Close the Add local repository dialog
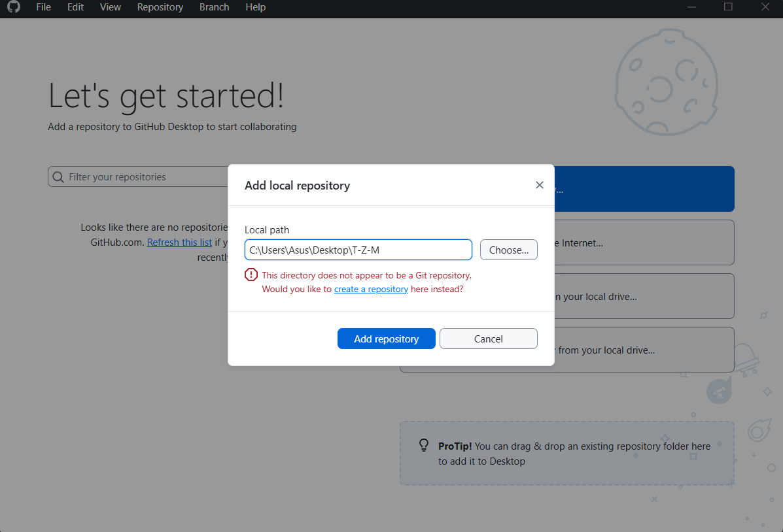The height and width of the screenshot is (532, 783). click(539, 185)
